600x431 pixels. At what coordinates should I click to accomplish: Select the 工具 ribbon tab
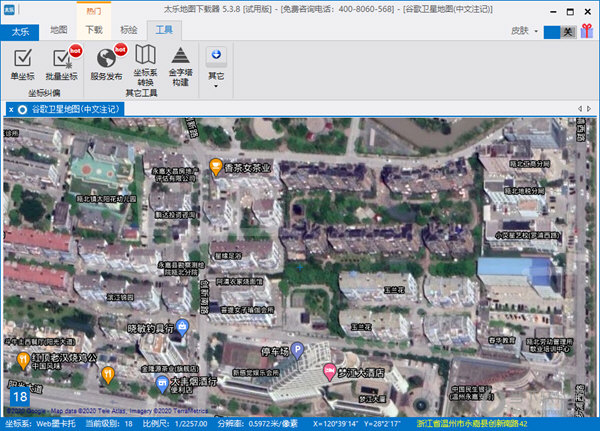(x=164, y=30)
